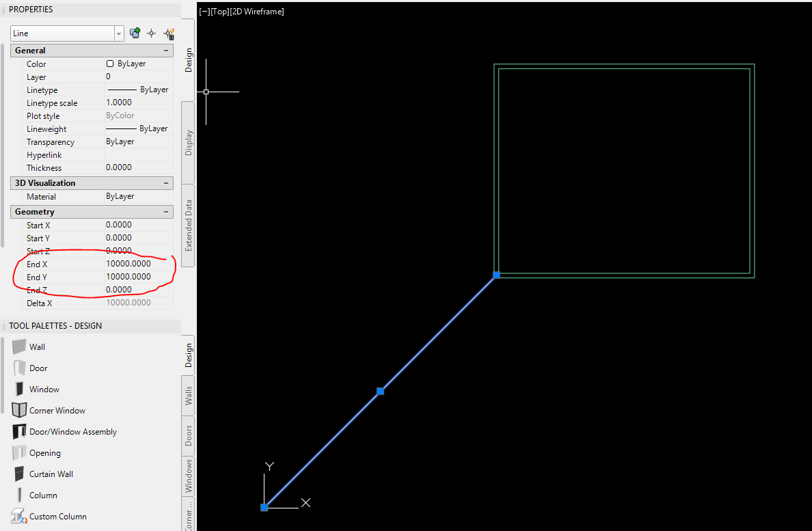The height and width of the screenshot is (531, 812).
Task: Open the Color ByLayer property
Action: (138, 64)
